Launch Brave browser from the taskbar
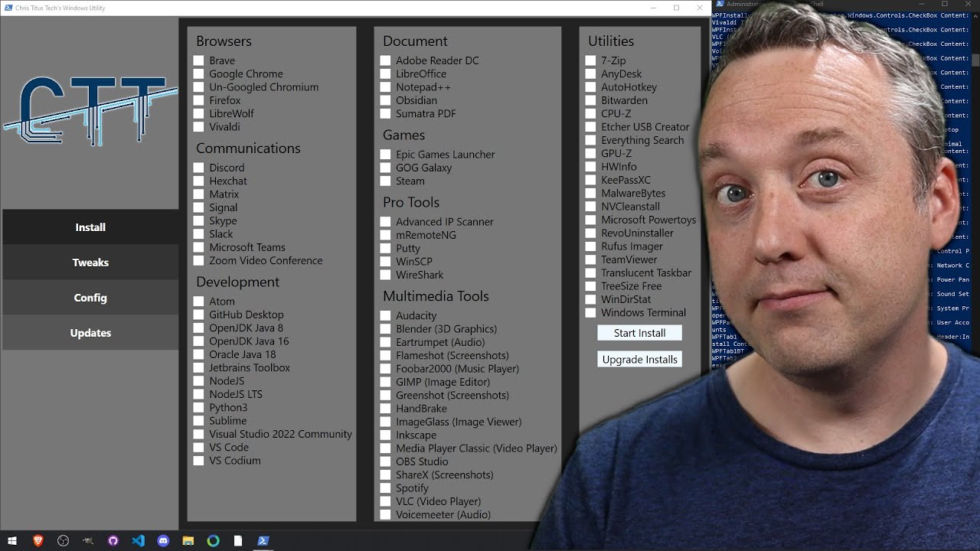 tap(38, 541)
